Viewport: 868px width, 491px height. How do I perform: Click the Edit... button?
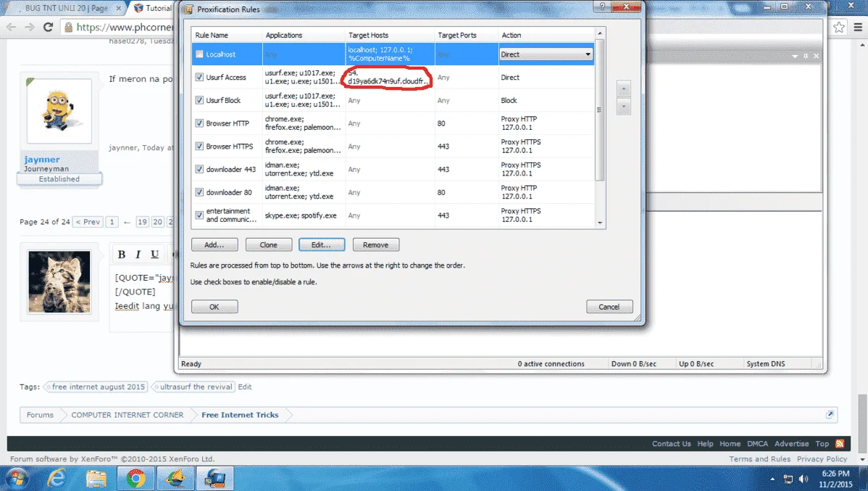click(x=322, y=244)
